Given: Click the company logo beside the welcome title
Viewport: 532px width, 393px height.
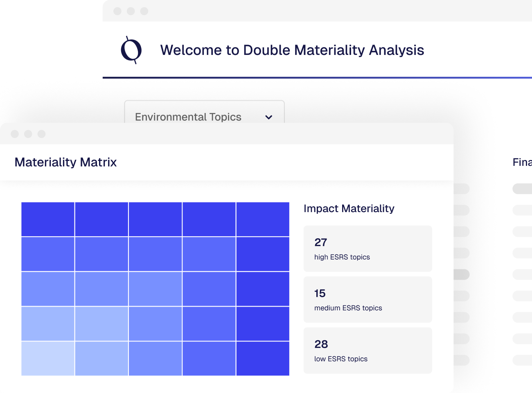Looking at the screenshot, I should click(131, 50).
